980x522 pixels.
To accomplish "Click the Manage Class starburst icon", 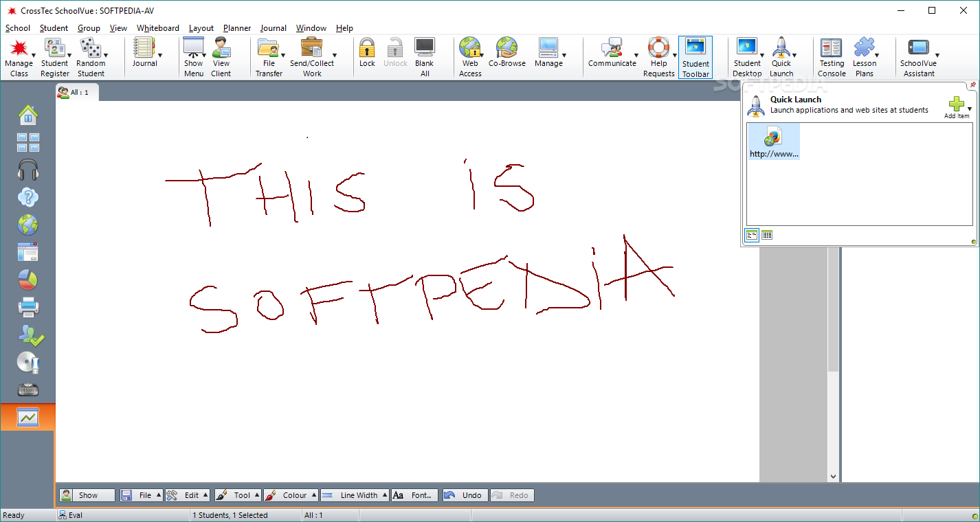I will 19,47.
